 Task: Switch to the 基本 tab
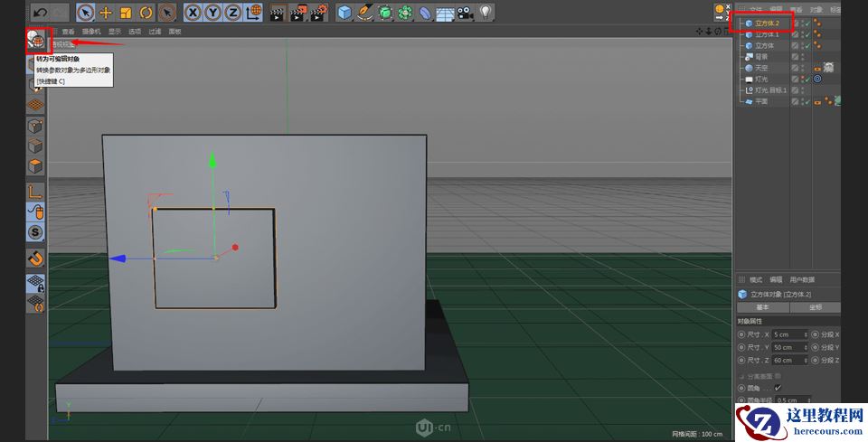coord(762,307)
